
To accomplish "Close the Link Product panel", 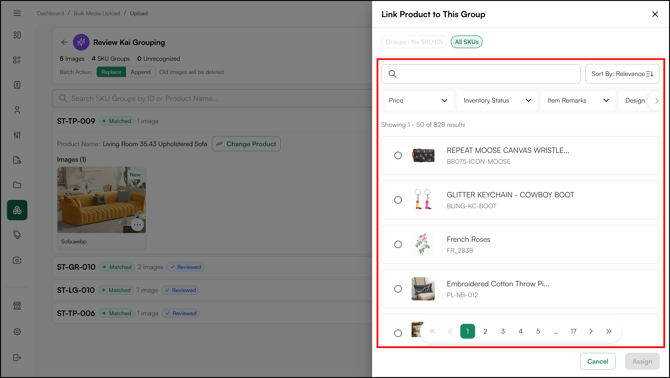I will click(x=655, y=14).
